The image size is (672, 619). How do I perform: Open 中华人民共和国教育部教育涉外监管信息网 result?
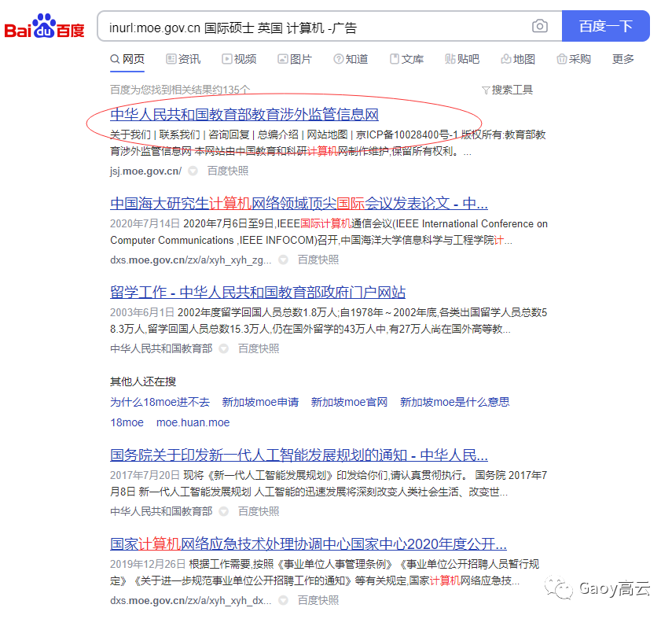(x=244, y=115)
